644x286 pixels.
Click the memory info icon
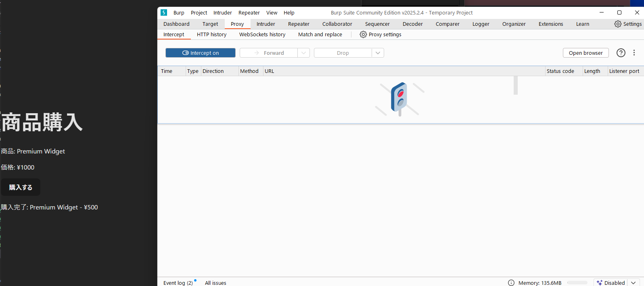coord(511,283)
